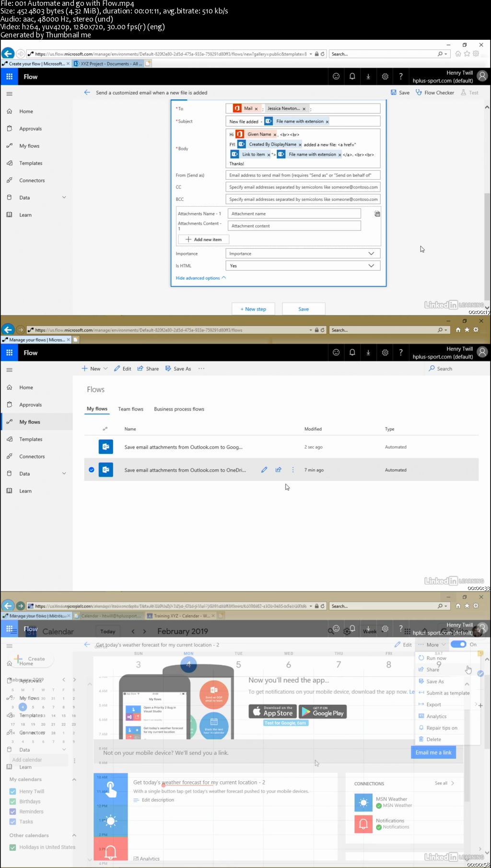The image size is (491, 868).
Task: Open more options dots on OneDrive flow row
Action: [x=293, y=470]
